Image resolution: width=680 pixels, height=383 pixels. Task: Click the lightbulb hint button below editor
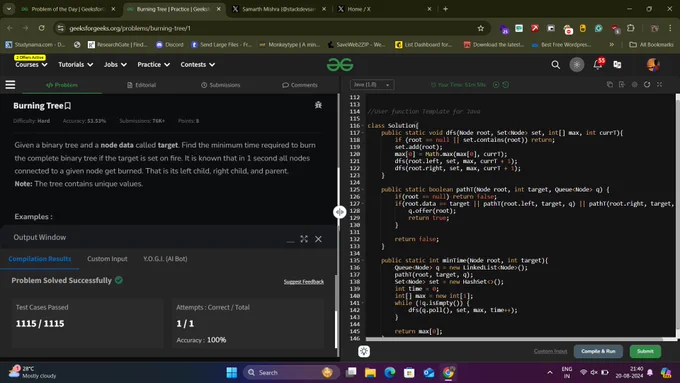click(364, 351)
